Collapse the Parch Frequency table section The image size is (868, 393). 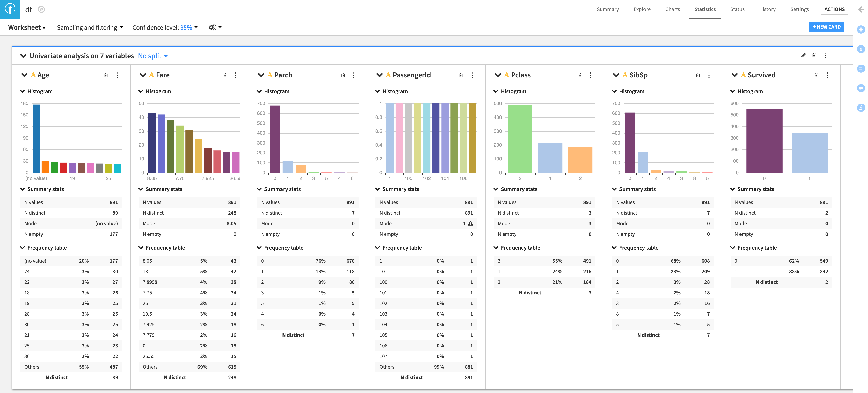point(259,248)
